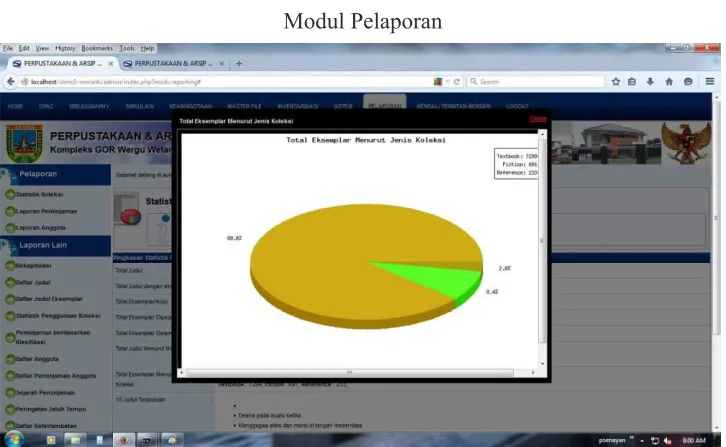
Task: Open Daftar Judul Eksemplar report
Action: click(x=49, y=299)
